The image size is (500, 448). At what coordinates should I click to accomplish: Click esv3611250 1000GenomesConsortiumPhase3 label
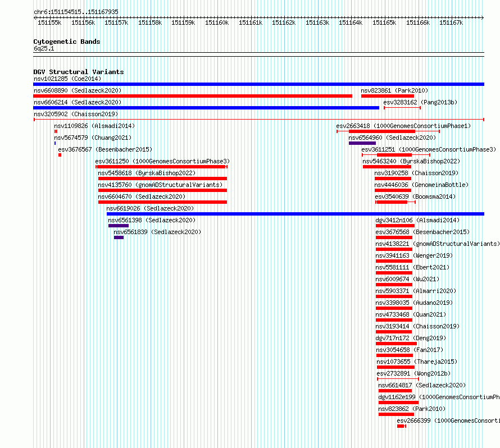[162, 161]
